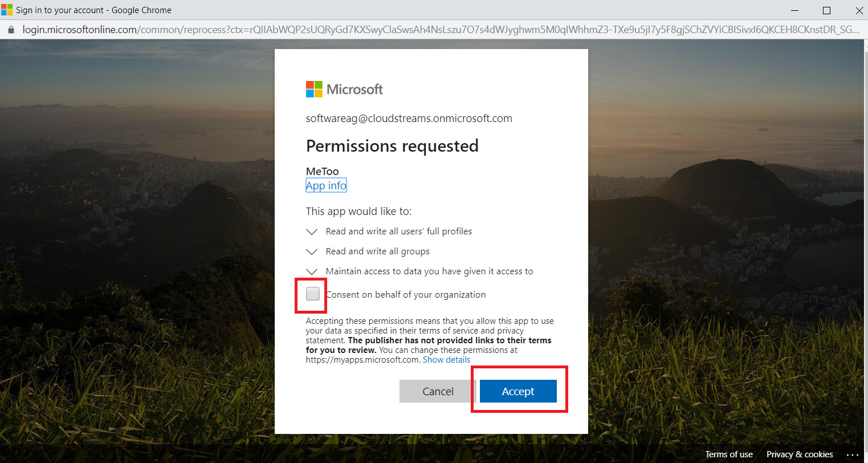Viewport: 868px width, 463px height.
Task: Check Consent on behalf of your organization
Action: (x=313, y=294)
